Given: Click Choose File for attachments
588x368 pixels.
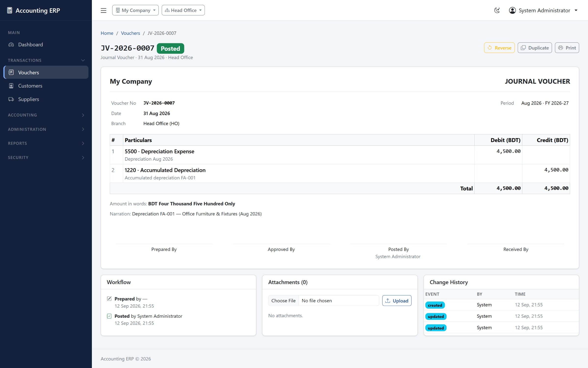Looking at the screenshot, I should click(283, 301).
